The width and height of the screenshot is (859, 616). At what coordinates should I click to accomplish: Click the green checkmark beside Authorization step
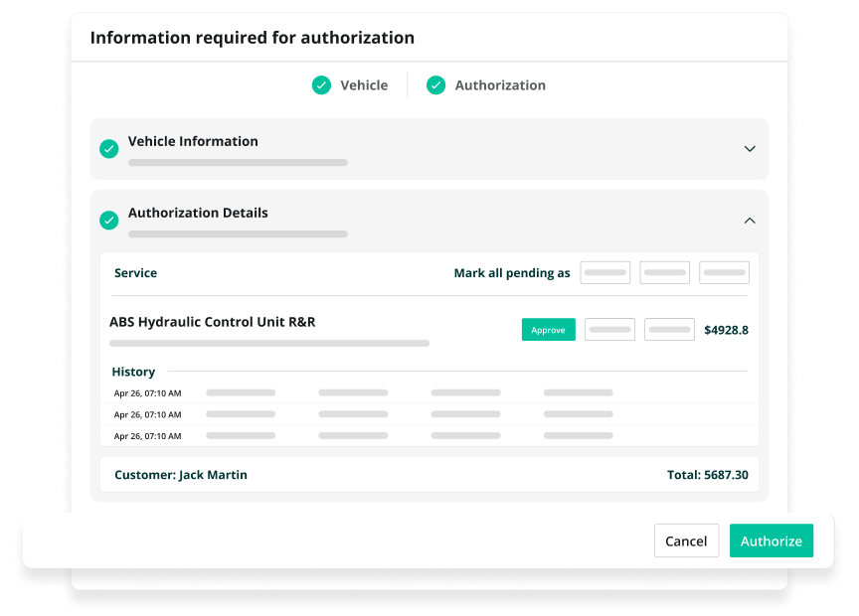pos(435,85)
